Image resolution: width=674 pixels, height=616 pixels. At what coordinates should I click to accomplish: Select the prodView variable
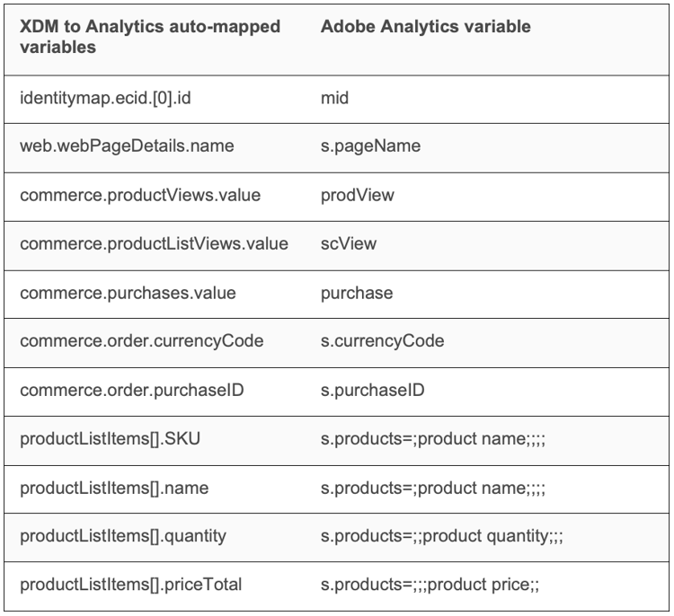(x=357, y=196)
